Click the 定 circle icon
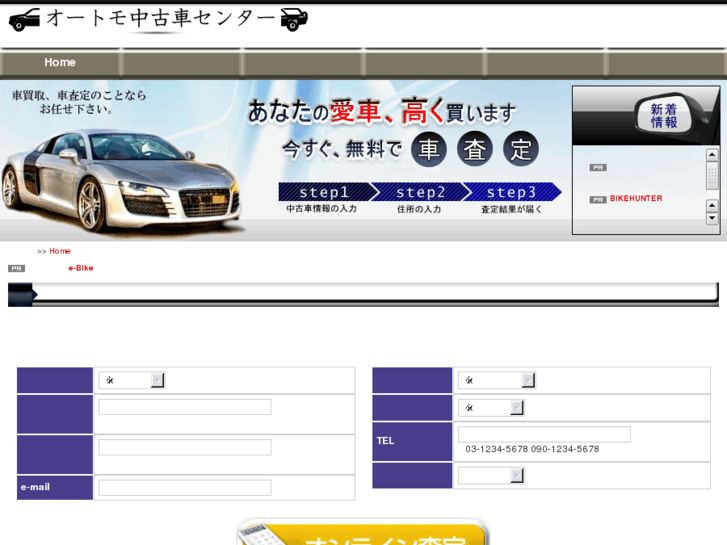The height and width of the screenshot is (545, 727). (x=521, y=149)
